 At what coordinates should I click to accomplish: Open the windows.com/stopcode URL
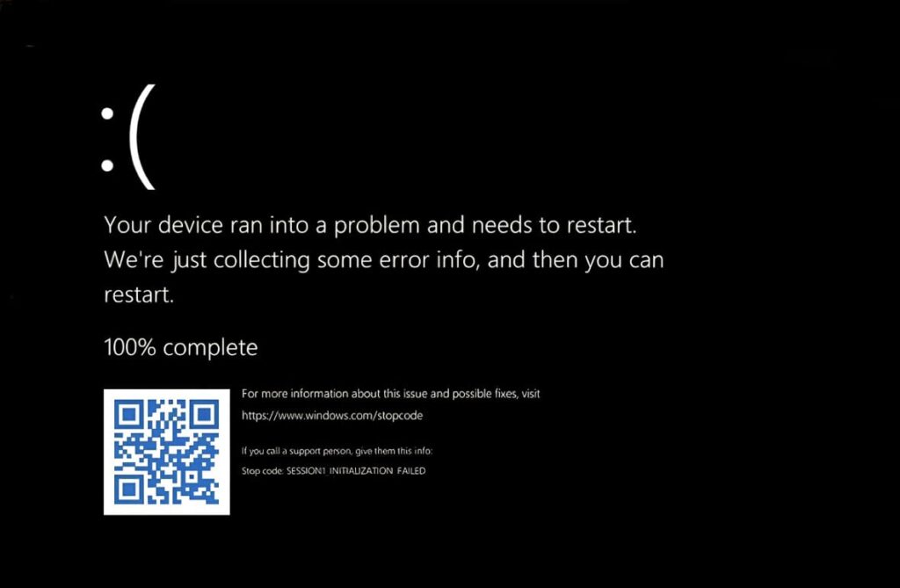point(331,415)
